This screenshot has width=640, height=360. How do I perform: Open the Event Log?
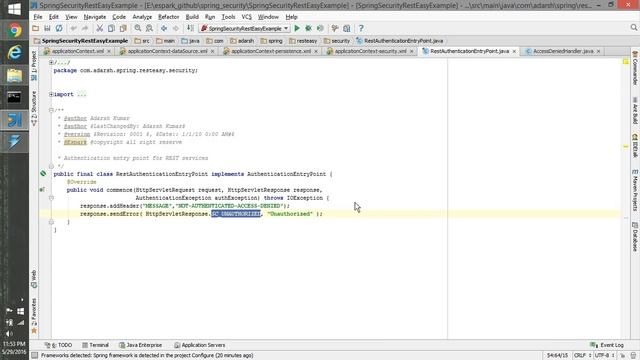pyautogui.click(x=607, y=345)
